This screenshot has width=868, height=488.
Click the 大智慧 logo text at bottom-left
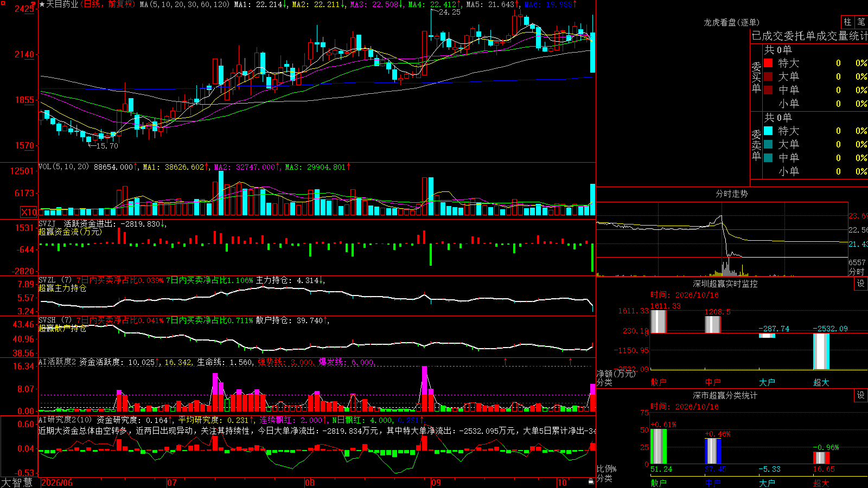[x=17, y=482]
